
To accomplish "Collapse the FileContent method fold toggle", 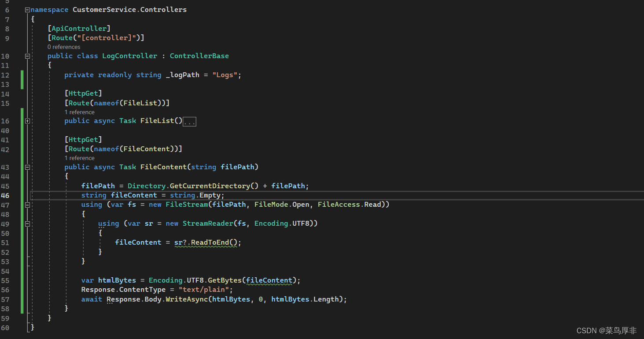I will (27, 167).
